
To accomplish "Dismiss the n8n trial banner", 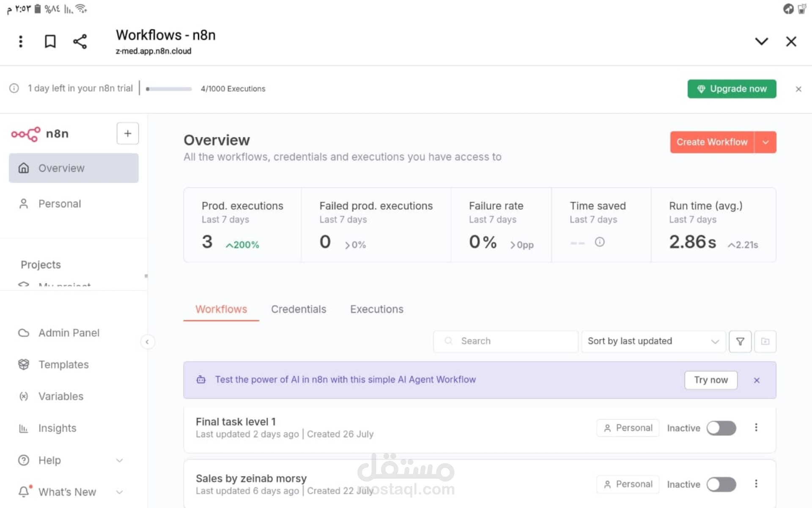I will 798,89.
